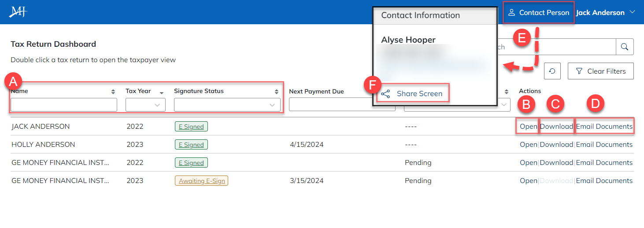Screen dimensions: 644x228
Task: Click Awaiting E-Sign status badge
Action: pos(201,181)
